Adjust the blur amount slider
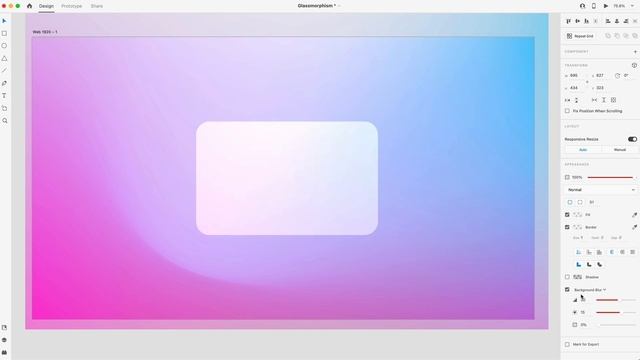The height and width of the screenshot is (360, 640). pyautogui.click(x=616, y=300)
